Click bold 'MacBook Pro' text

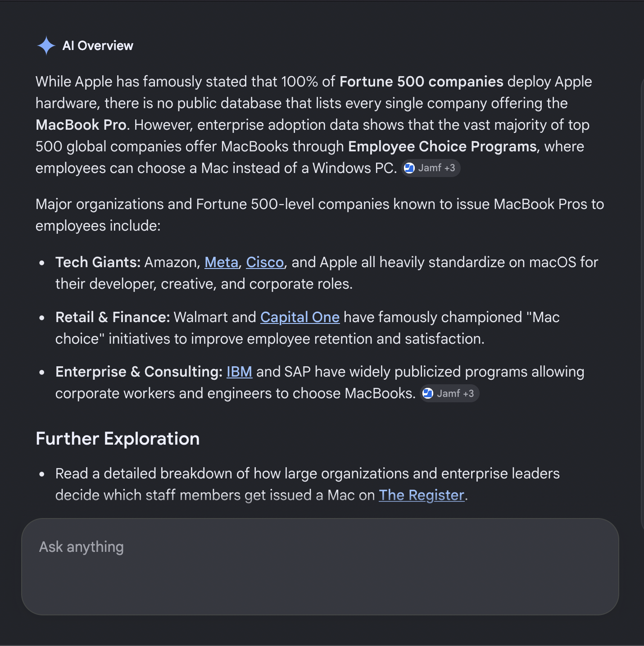[81, 125]
